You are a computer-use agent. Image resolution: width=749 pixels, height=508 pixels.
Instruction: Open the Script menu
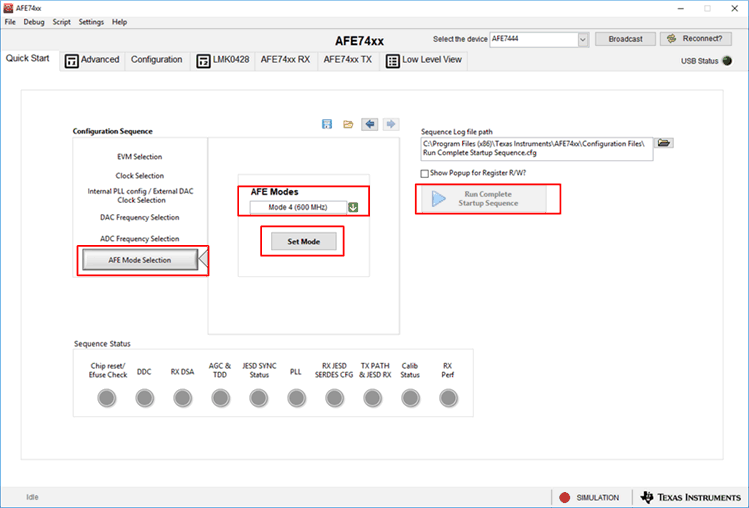(61, 21)
